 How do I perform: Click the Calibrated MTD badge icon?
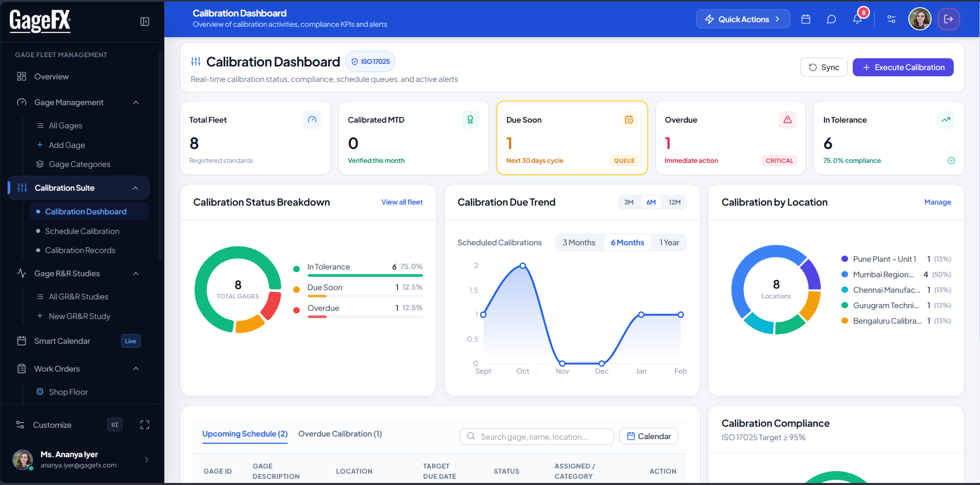coord(470,120)
